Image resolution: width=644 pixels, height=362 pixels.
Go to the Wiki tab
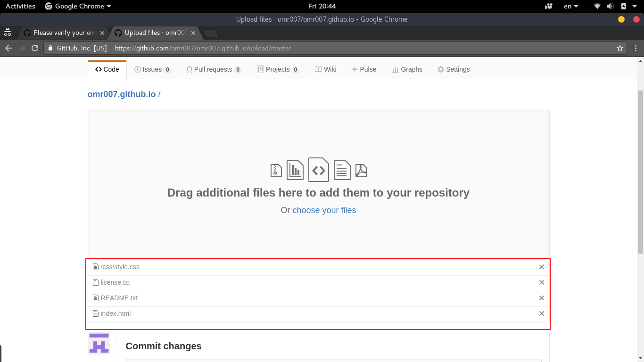325,69
